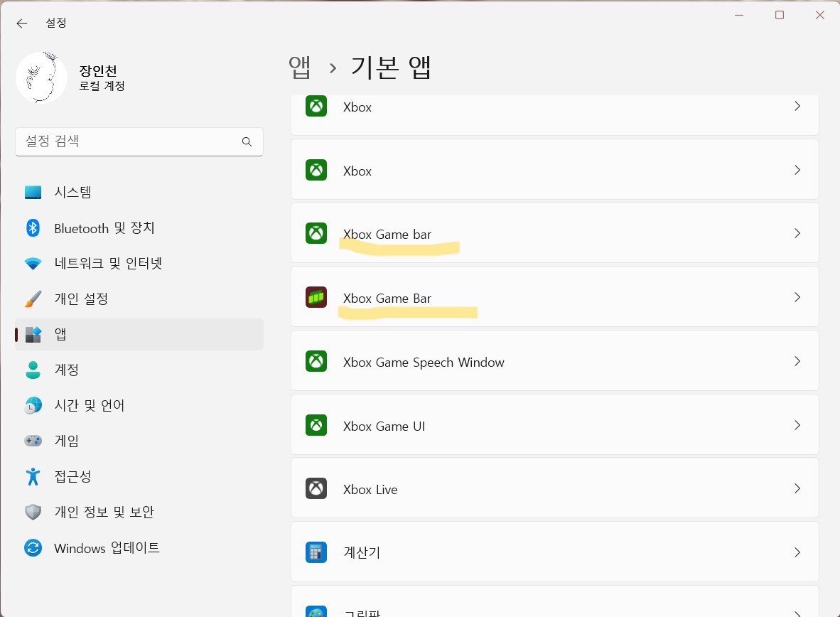This screenshot has width=840, height=617.
Task: Click the Xbox Game UI icon
Action: tap(316, 425)
